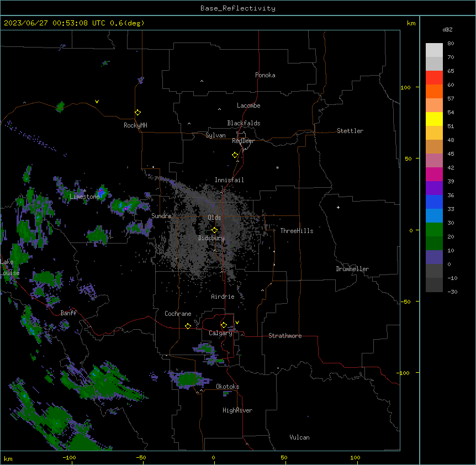The height and width of the screenshot is (465, 476).
Task: Click the yellow V marker northwest of RockyMH
Action: [x=97, y=102]
